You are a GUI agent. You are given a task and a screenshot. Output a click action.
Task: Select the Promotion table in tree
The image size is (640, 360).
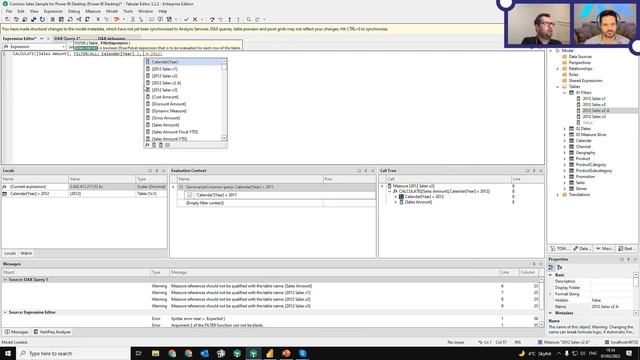[x=585, y=177]
